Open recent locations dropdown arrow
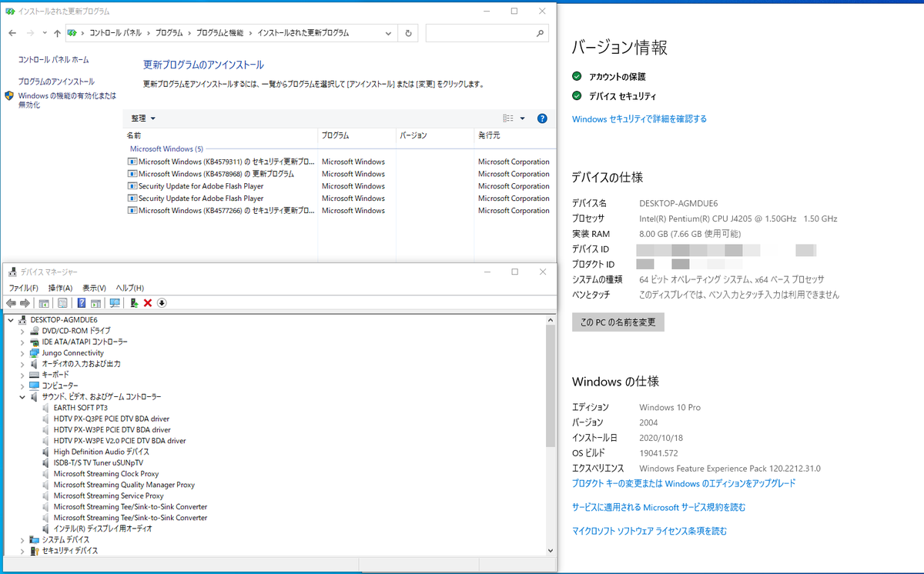 (x=45, y=33)
